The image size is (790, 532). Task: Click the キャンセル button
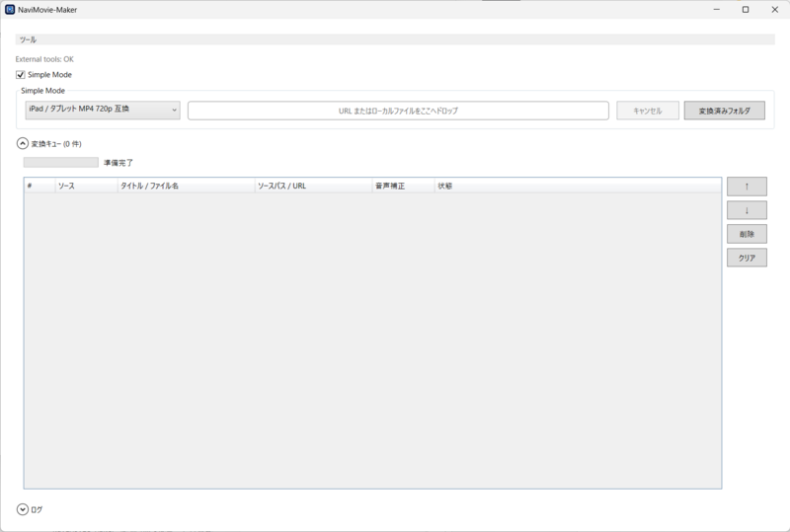648,111
